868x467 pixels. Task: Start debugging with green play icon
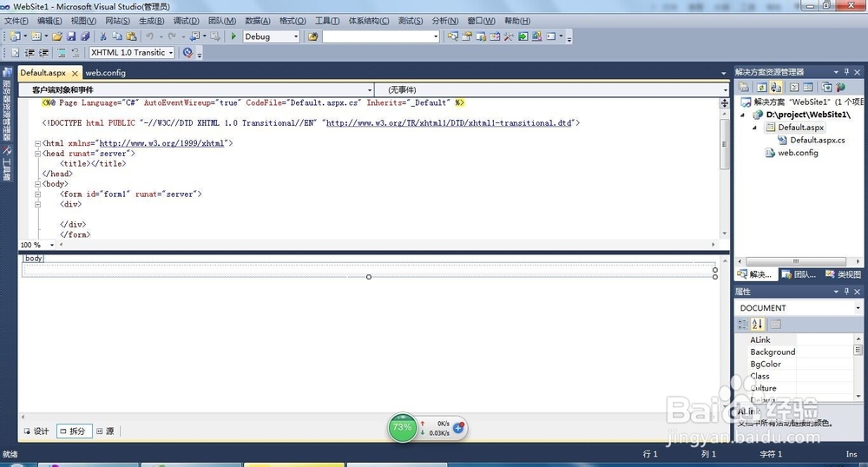pyautogui.click(x=233, y=36)
